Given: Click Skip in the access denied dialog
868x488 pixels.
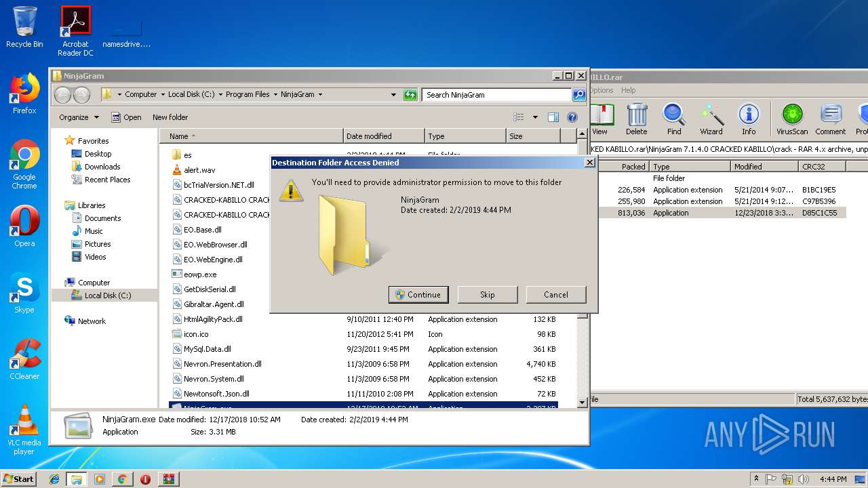Looking at the screenshot, I should coord(488,294).
